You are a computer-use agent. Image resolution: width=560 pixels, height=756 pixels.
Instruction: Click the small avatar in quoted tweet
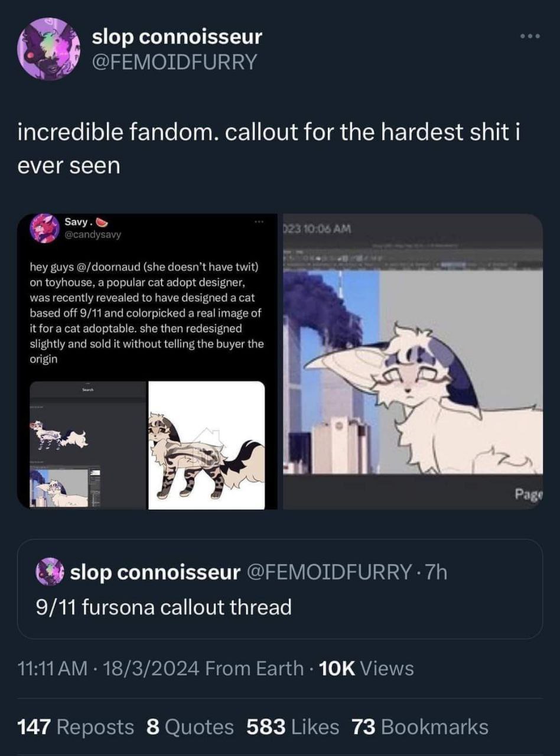[x=49, y=572]
